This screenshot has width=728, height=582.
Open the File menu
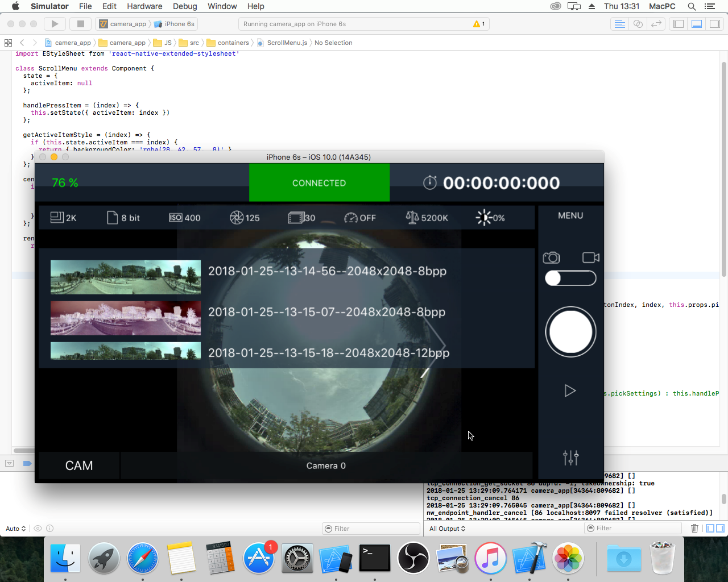tap(85, 6)
